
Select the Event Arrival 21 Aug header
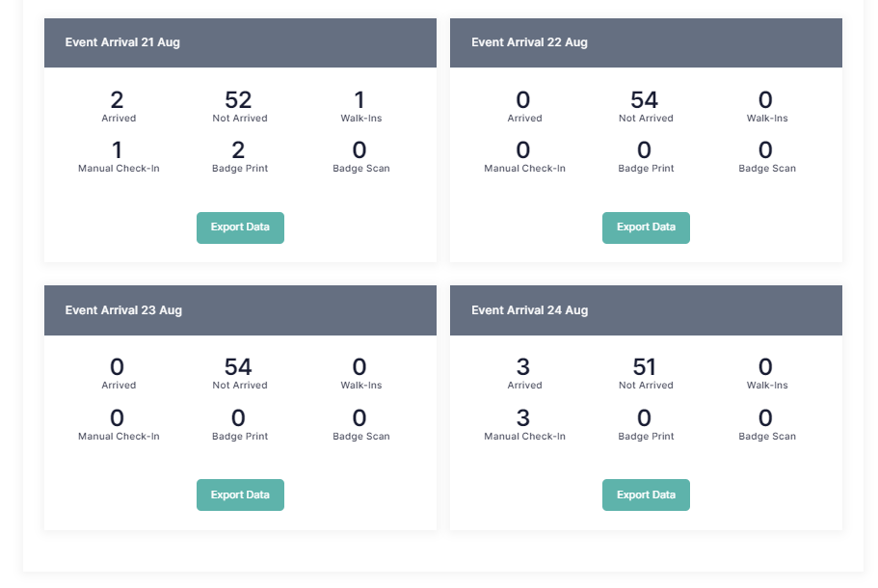(x=122, y=42)
